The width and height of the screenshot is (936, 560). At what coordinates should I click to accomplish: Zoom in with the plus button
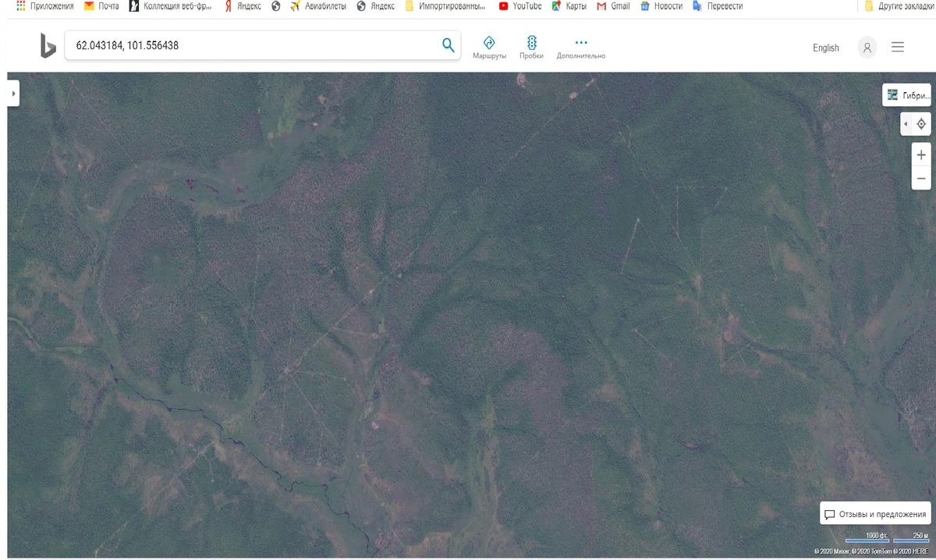(921, 154)
